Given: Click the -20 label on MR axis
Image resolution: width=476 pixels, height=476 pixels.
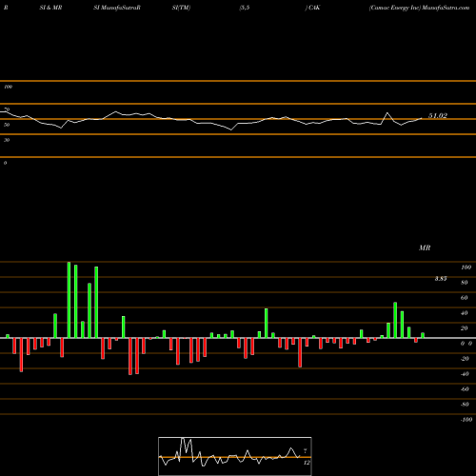Looking at the screenshot, I should pyautogui.click(x=465, y=359).
